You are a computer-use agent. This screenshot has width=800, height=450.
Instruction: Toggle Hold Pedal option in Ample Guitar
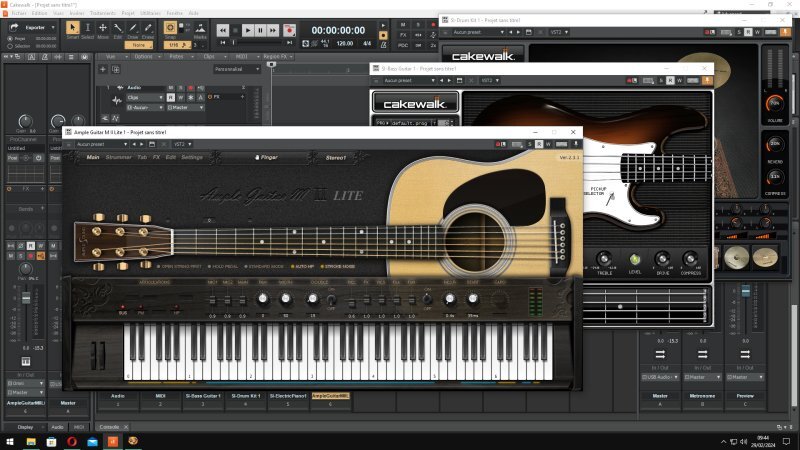(x=223, y=266)
